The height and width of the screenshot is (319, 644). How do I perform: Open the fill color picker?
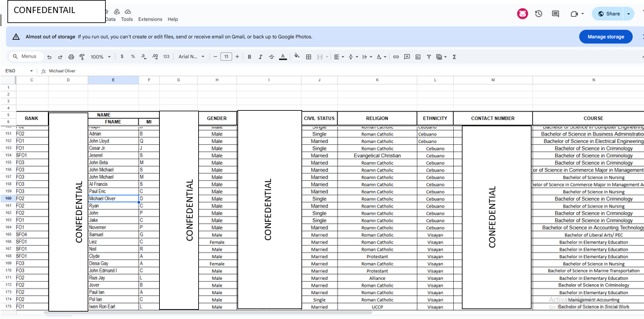(x=297, y=57)
